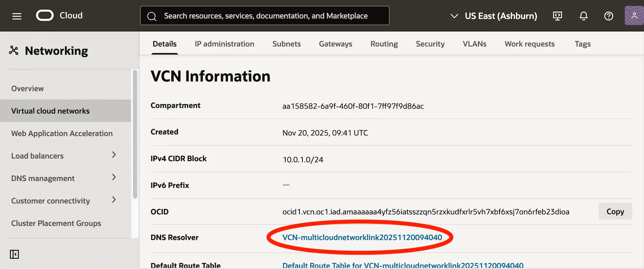Expand DNS management submenu chevron
The image size is (644, 269).
114,177
